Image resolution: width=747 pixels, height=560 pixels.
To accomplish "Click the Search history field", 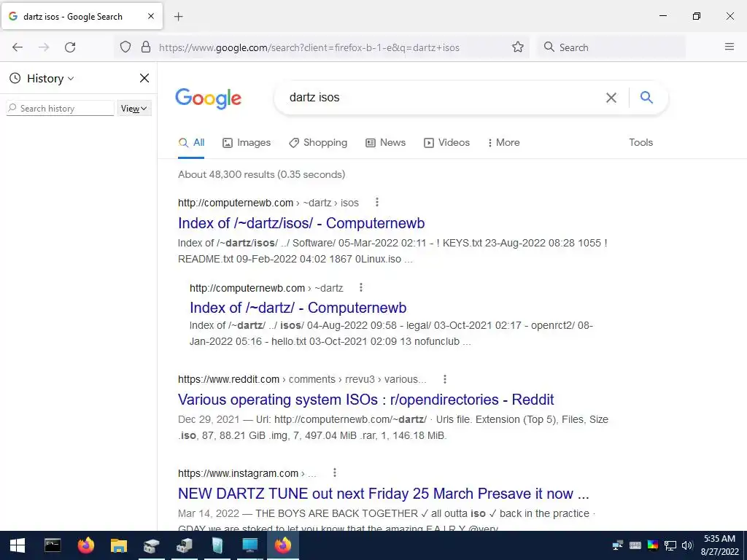I will (x=60, y=108).
